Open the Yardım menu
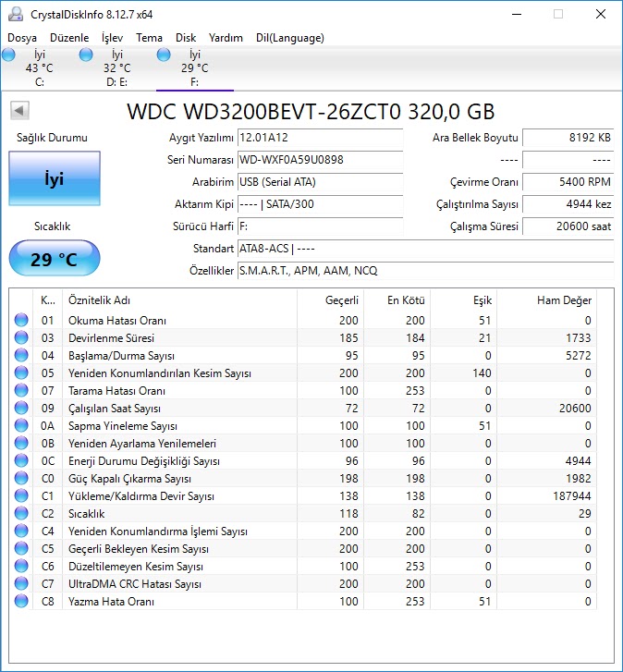 click(226, 38)
